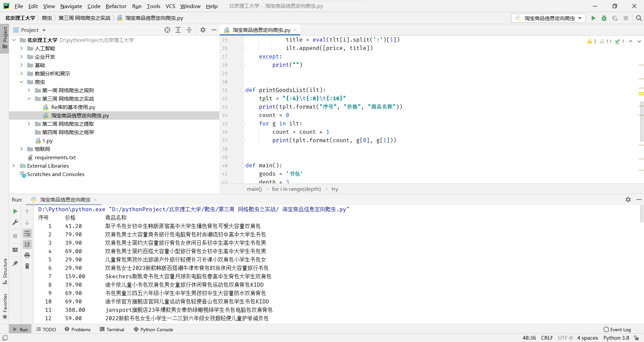Image resolution: width=644 pixels, height=342 pixels.
Task: Open the Navigate menu
Action: coord(71,6)
